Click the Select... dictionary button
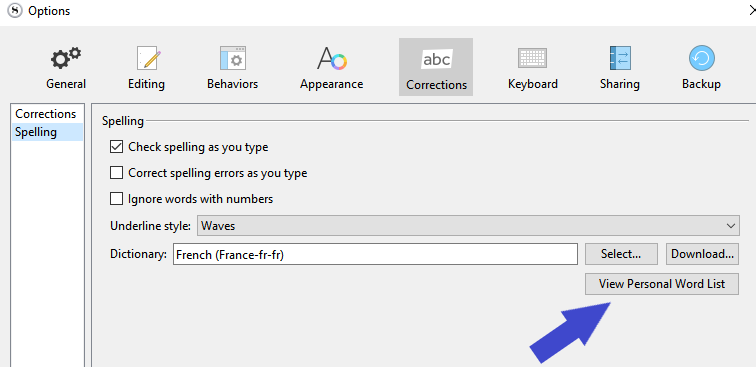The height and width of the screenshot is (367, 756). tap(621, 254)
